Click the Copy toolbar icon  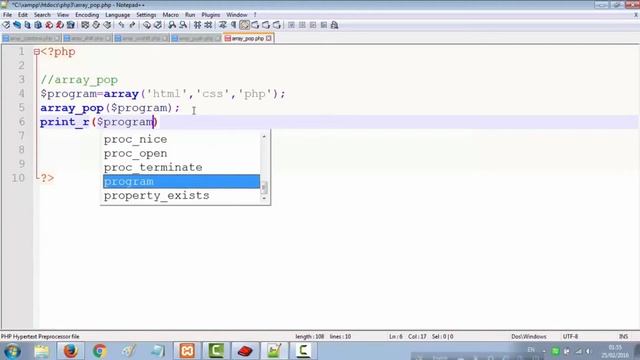point(96,25)
